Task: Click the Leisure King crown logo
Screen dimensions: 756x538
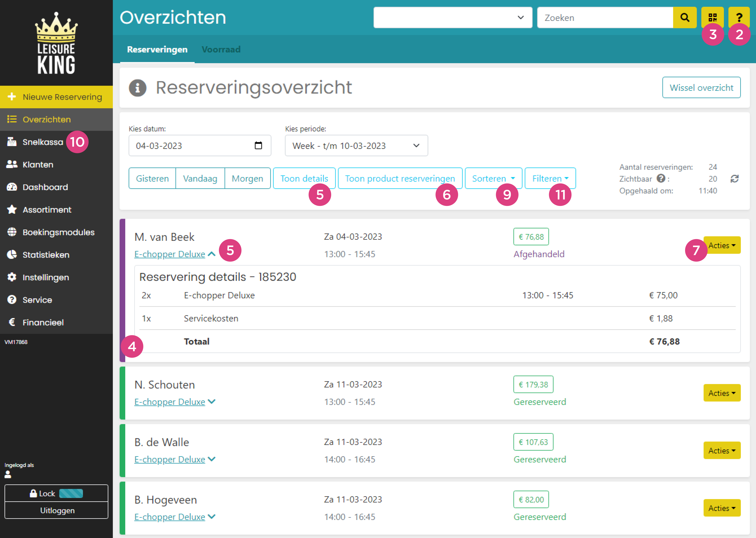Action: coord(56,43)
